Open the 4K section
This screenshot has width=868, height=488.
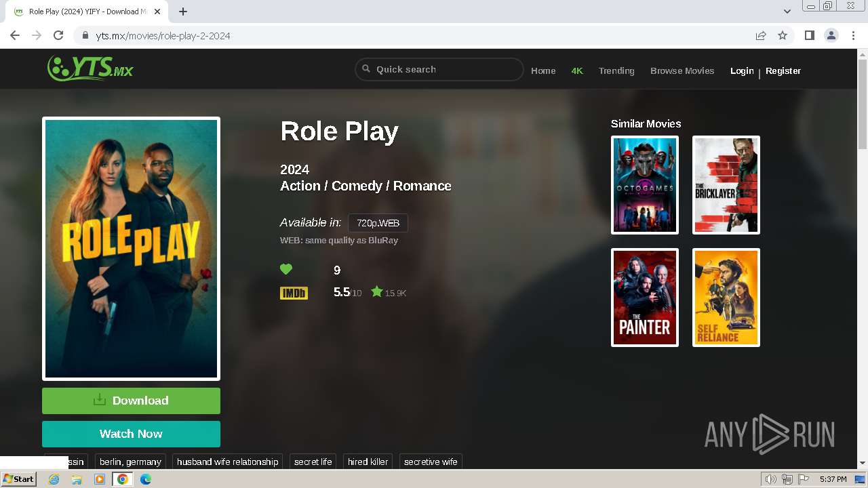[x=577, y=70]
